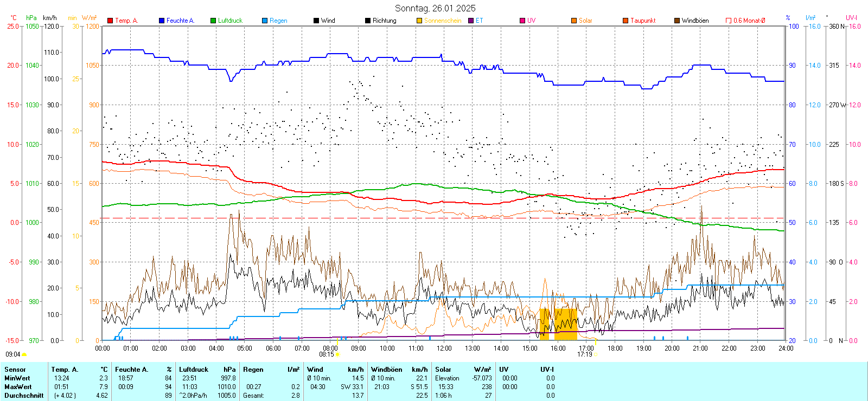Click the Windböen column header in table

386,370
